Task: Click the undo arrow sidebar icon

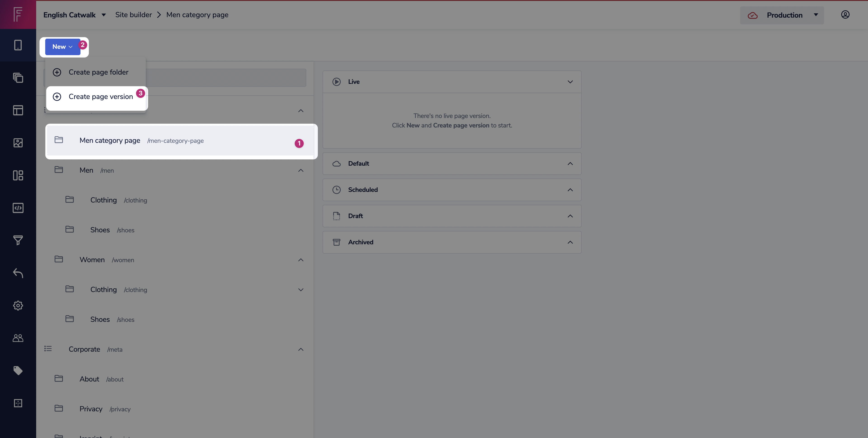Action: (18, 273)
